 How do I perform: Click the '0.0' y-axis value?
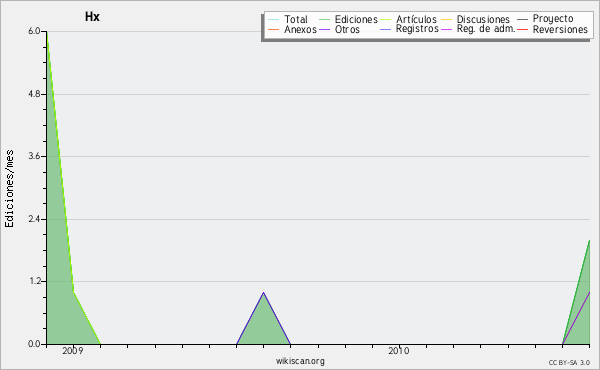pos(34,344)
